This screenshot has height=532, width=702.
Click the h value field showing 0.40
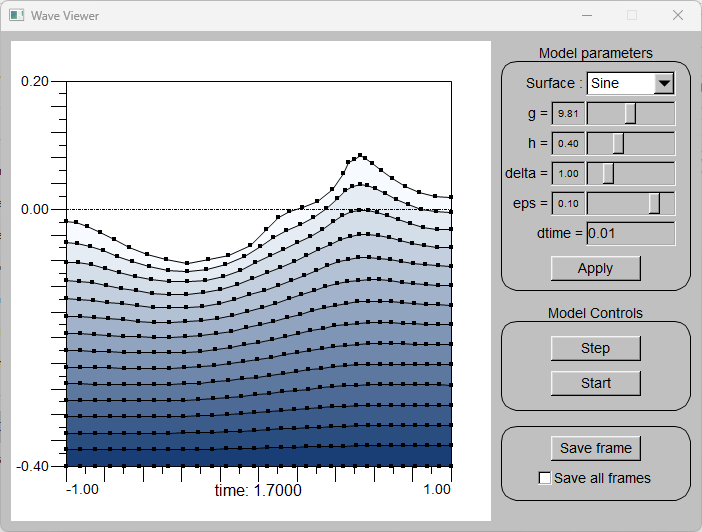point(568,144)
